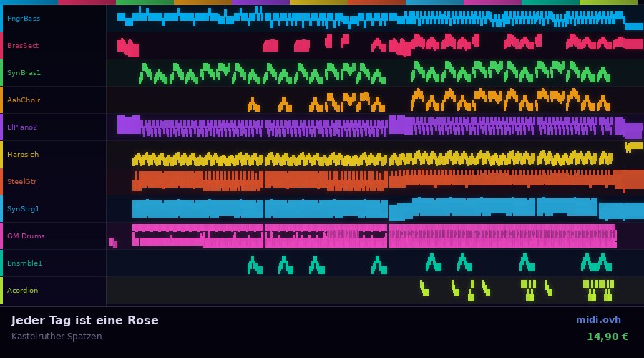Select the ElPiano2 track label
644x358 pixels.
click(22, 127)
